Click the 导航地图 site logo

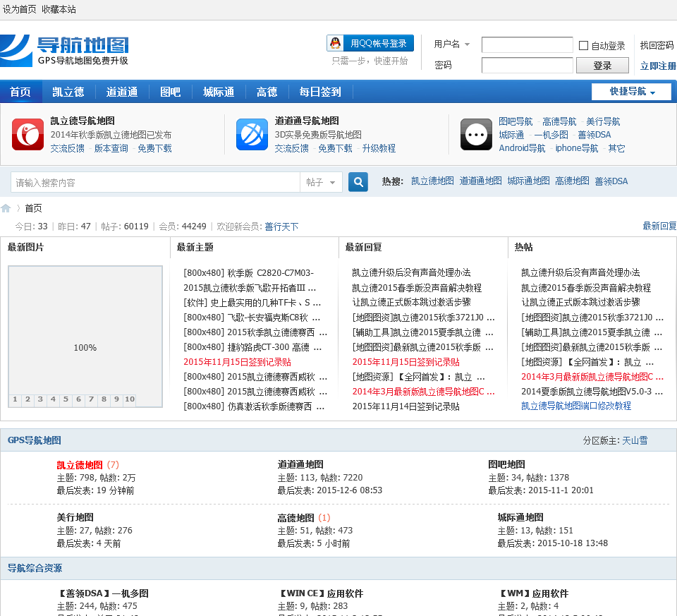point(64,51)
